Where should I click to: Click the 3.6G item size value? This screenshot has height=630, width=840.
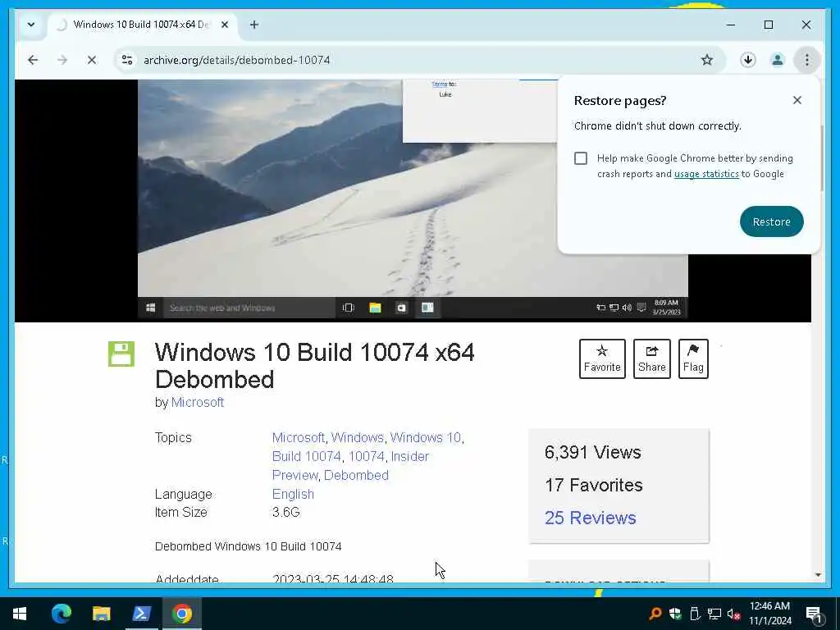(286, 512)
